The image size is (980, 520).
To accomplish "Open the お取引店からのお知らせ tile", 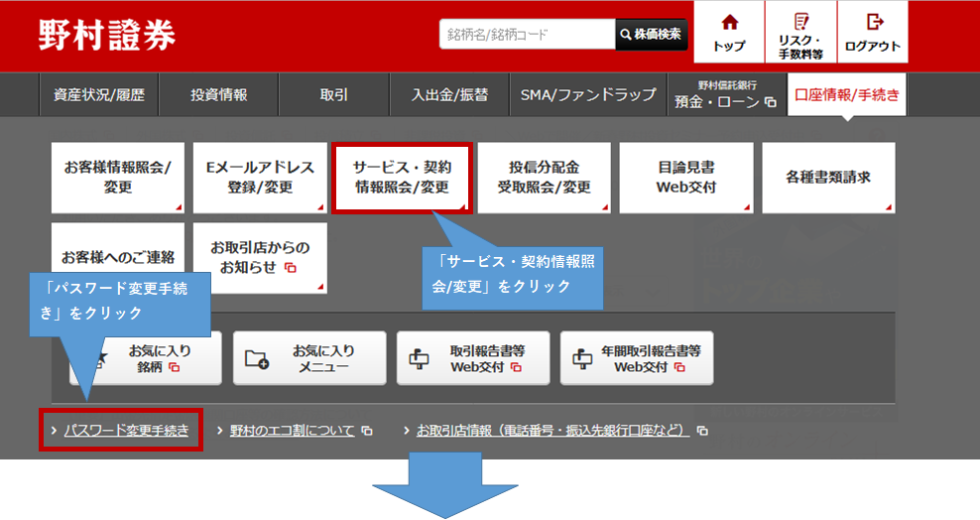I will tap(260, 257).
